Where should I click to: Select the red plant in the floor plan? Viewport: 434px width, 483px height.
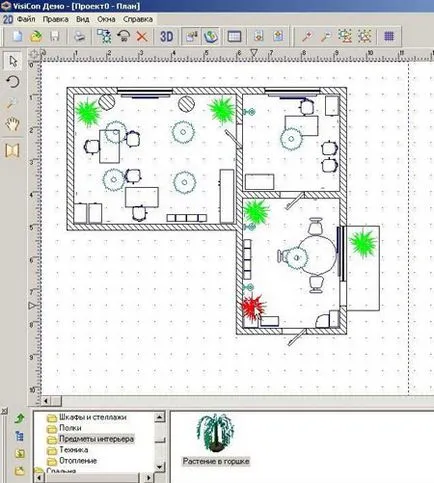pos(253,307)
